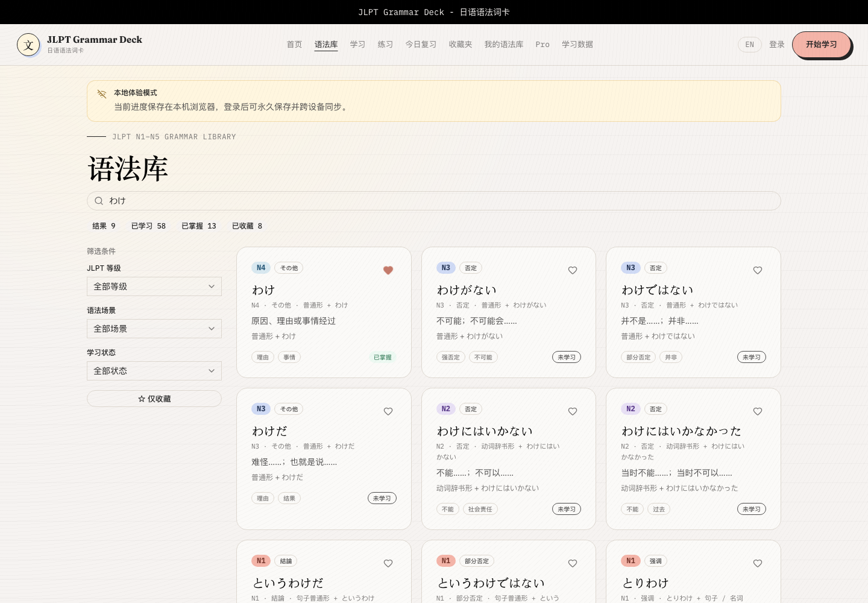Open 今日复习 nav item
The width and height of the screenshot is (868, 603).
[x=421, y=45]
